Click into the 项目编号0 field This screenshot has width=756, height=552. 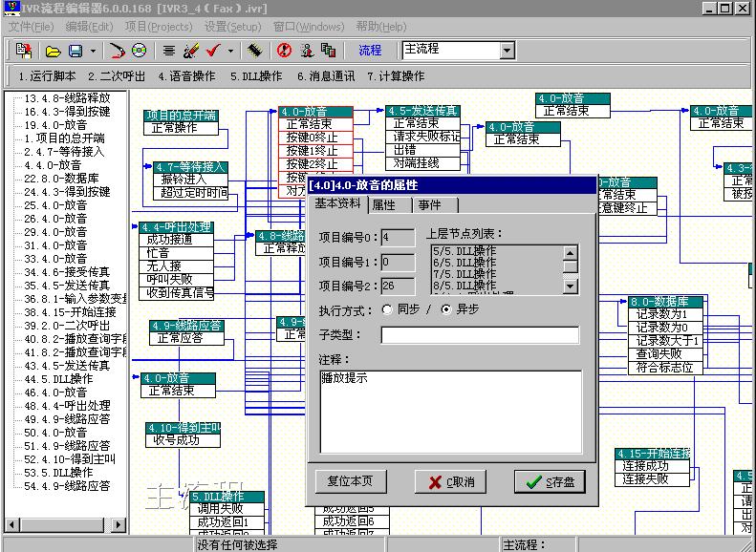click(398, 238)
